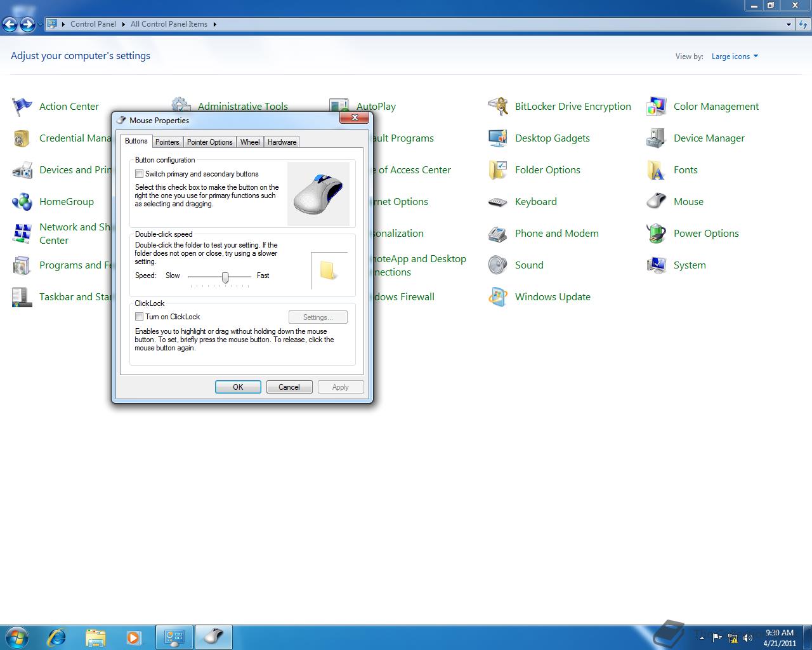812x650 pixels.
Task: Open recent pages dropdown beside Forward button
Action: pyautogui.click(x=40, y=25)
